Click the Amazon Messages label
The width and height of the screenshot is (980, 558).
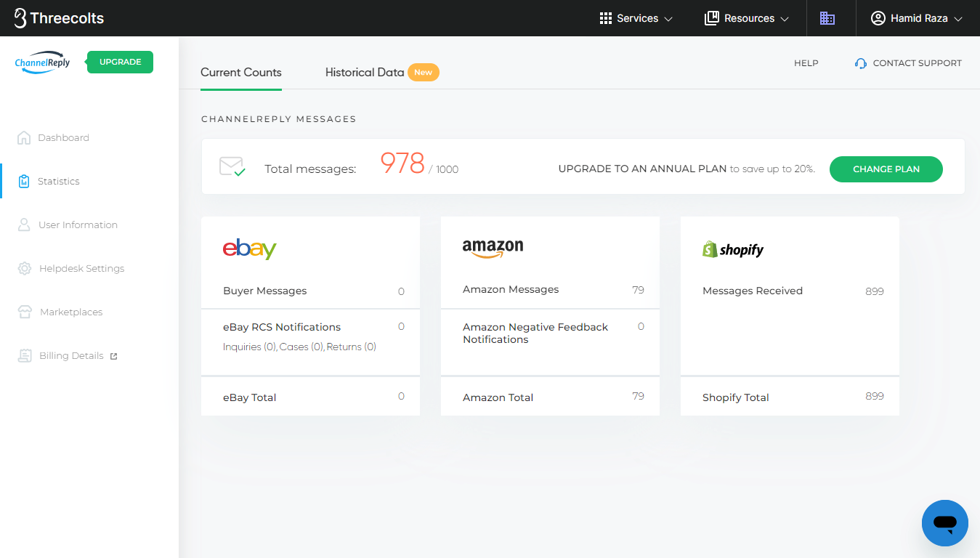pyautogui.click(x=511, y=289)
